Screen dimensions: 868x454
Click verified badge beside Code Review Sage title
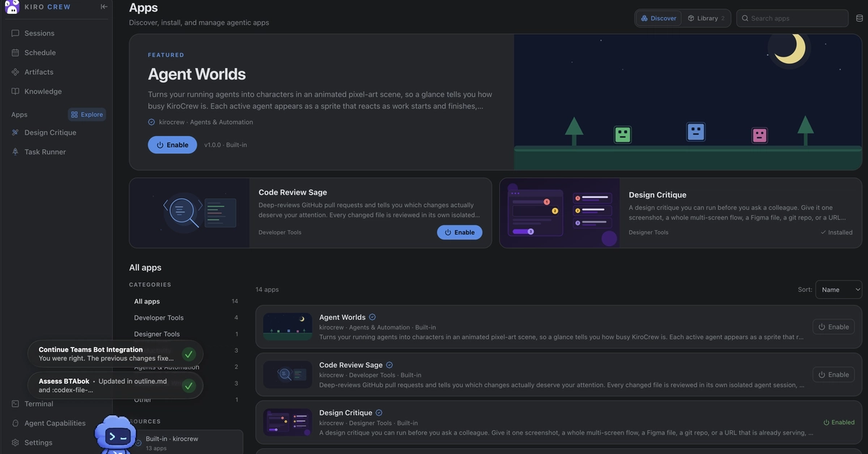pyautogui.click(x=389, y=365)
